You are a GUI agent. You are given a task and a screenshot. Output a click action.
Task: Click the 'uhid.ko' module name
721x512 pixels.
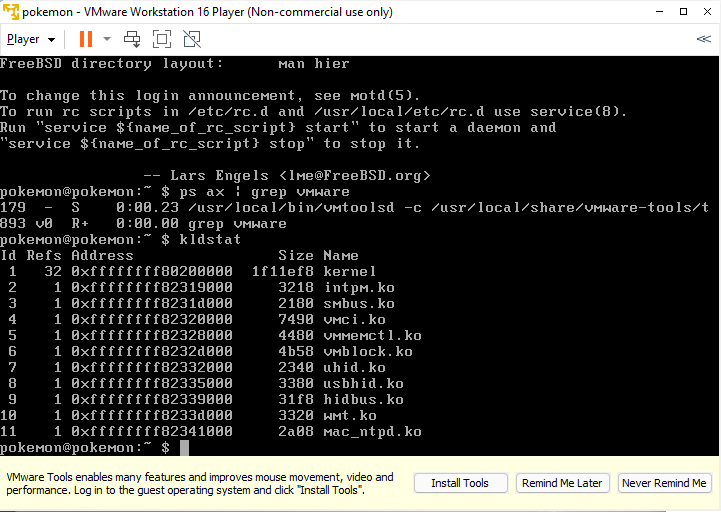[x=355, y=368]
